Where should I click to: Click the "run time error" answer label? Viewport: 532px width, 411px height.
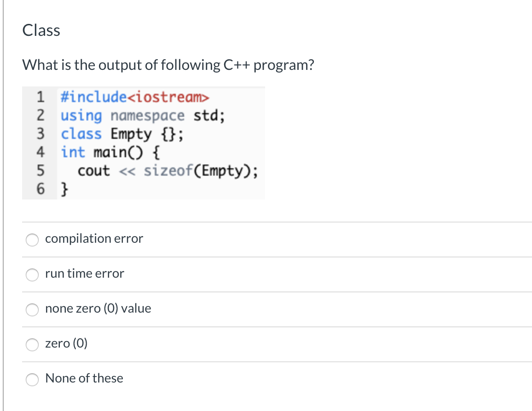point(84,274)
